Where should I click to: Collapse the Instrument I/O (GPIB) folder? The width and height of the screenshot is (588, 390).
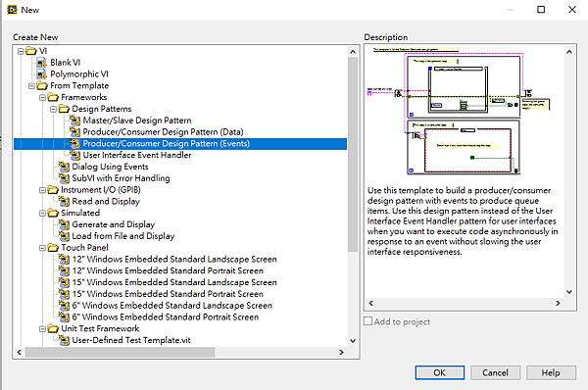click(42, 190)
